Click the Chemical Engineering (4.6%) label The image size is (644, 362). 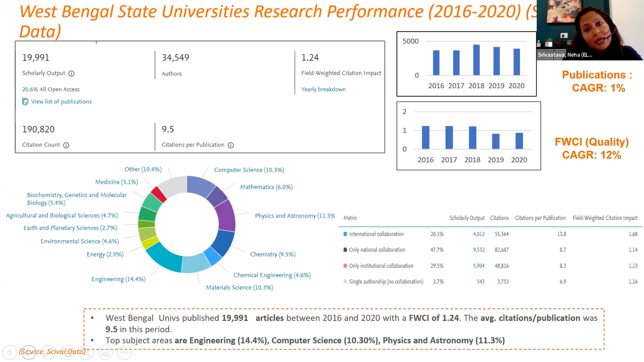coord(272,275)
